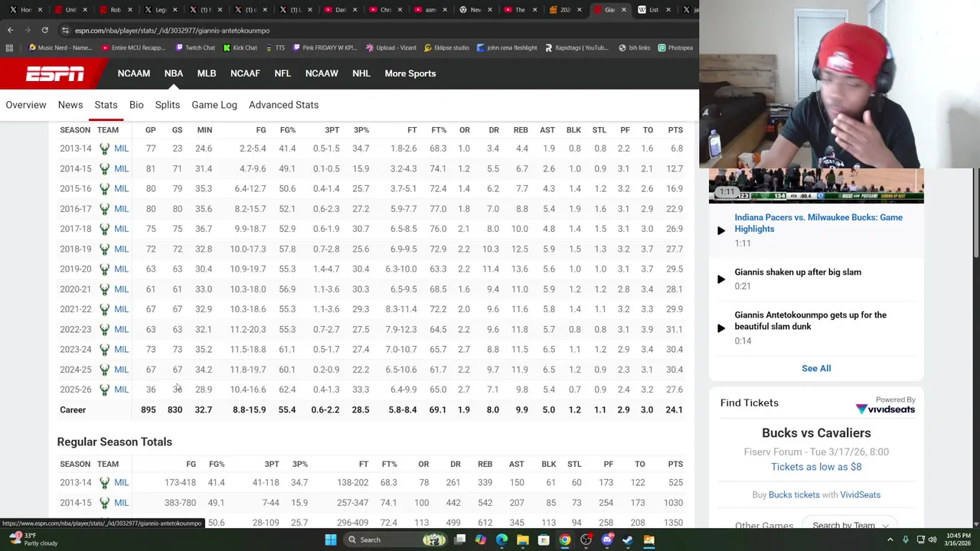Open the browser apps grid icon

point(9,47)
